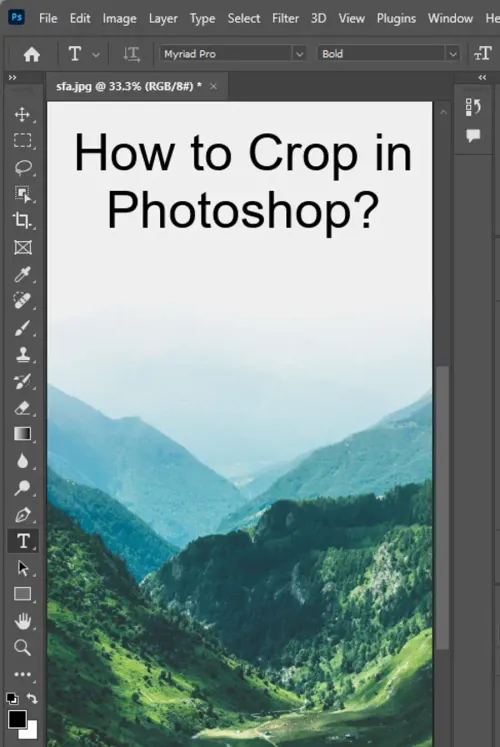Select the Horizontal Type tool
The height and width of the screenshot is (747, 500).
click(x=22, y=541)
